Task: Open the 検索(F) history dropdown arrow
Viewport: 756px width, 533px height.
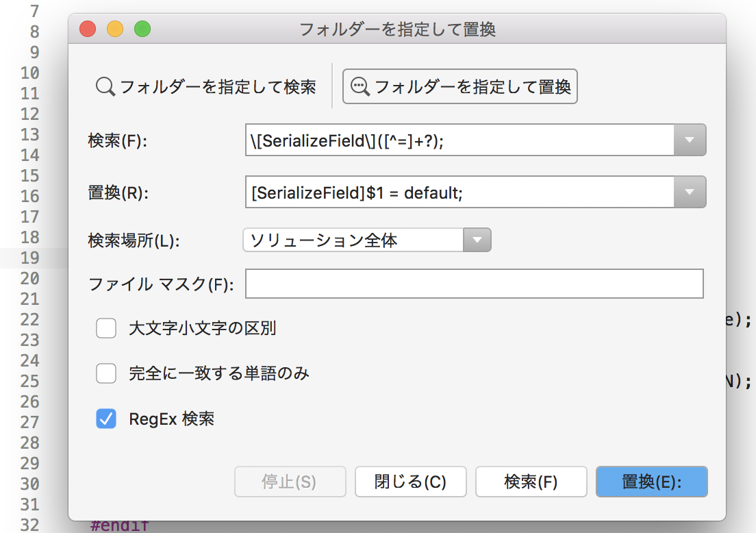Action: pyautogui.click(x=690, y=140)
